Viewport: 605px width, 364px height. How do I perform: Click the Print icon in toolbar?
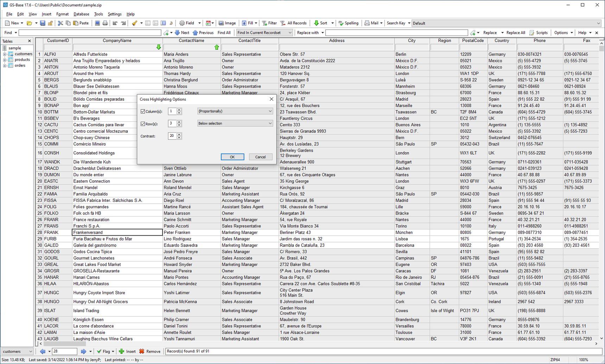pyautogui.click(x=105, y=23)
